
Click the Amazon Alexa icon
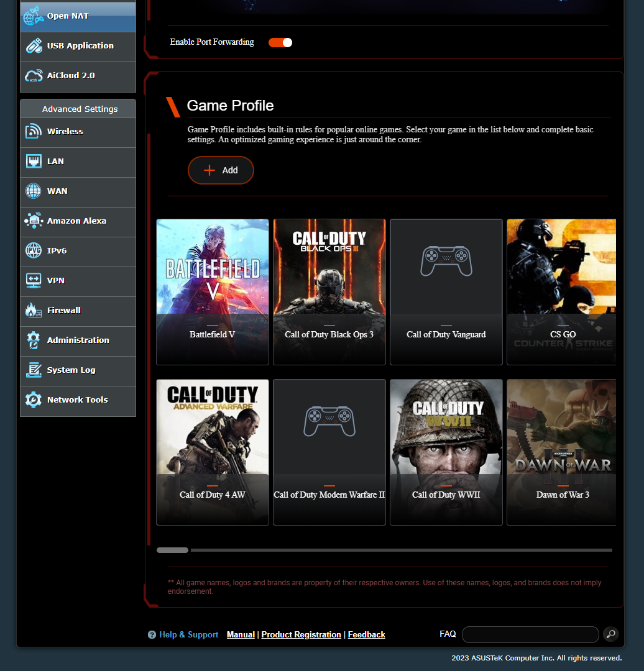click(x=34, y=221)
